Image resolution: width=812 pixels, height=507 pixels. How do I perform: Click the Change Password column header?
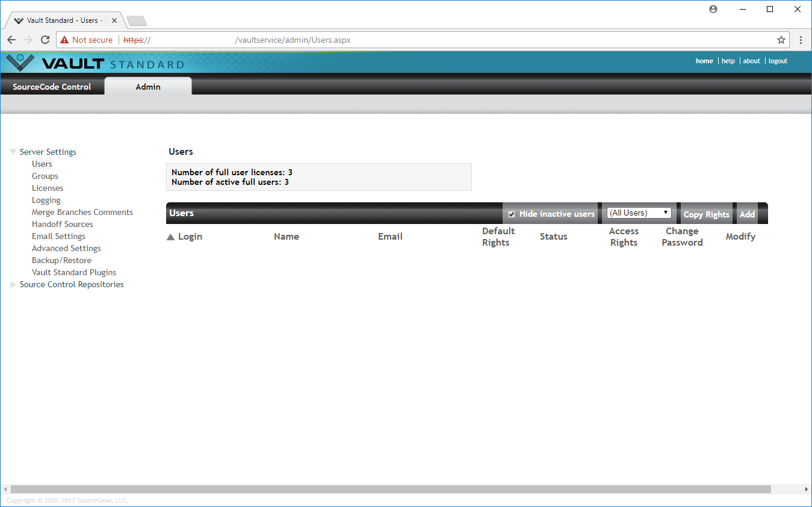pyautogui.click(x=682, y=237)
